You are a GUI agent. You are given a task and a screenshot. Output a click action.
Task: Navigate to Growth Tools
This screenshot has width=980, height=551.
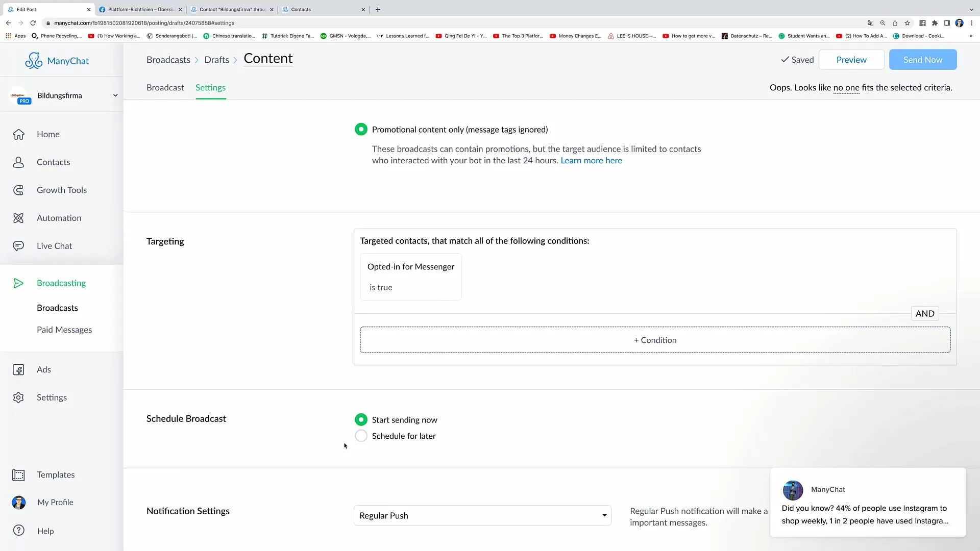[62, 190]
